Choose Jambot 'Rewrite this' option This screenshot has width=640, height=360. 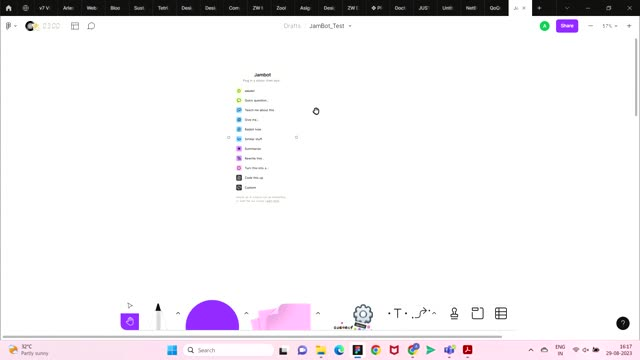click(x=250, y=158)
